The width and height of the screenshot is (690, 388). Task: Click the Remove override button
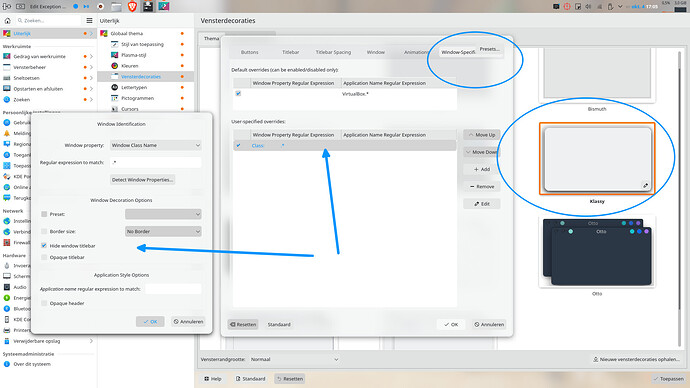482,187
